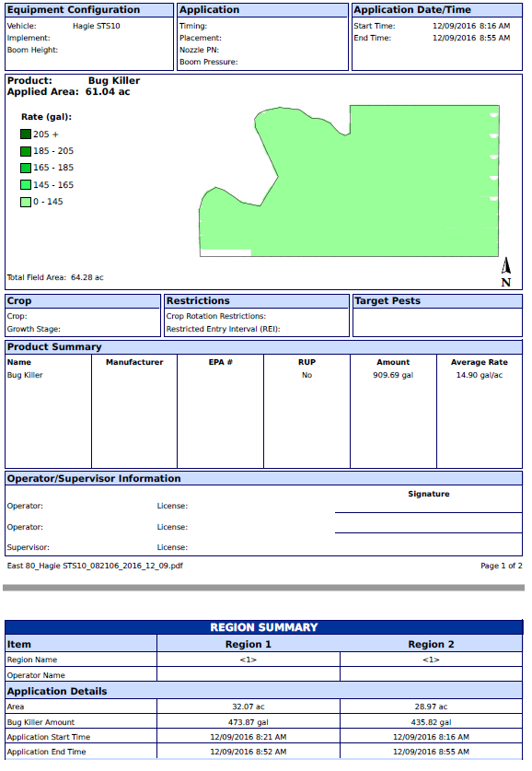This screenshot has width=532, height=771.
Task: Click the Product Summary header
Action: [264, 347]
